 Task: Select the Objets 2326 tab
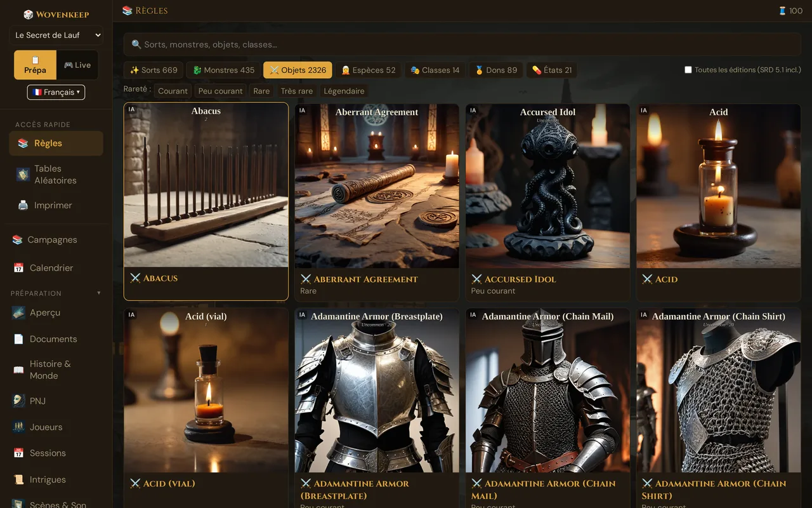298,70
